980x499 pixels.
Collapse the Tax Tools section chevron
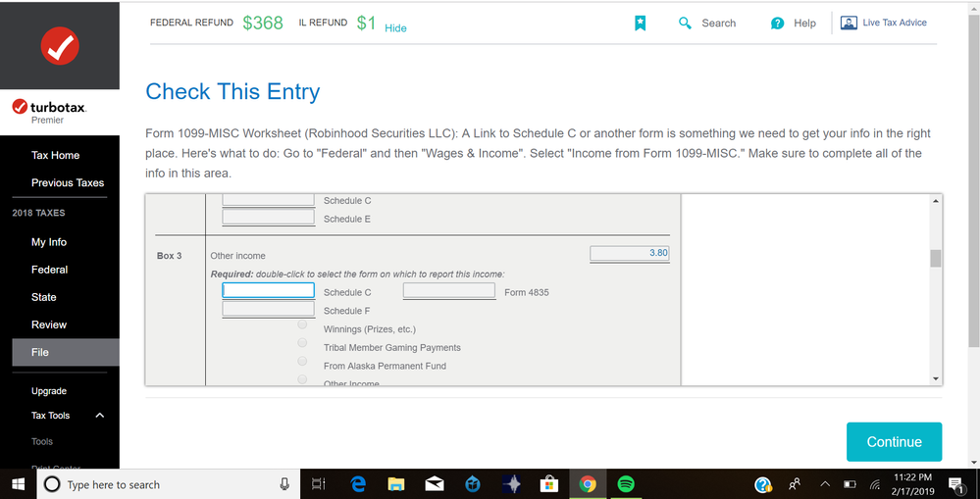click(99, 416)
